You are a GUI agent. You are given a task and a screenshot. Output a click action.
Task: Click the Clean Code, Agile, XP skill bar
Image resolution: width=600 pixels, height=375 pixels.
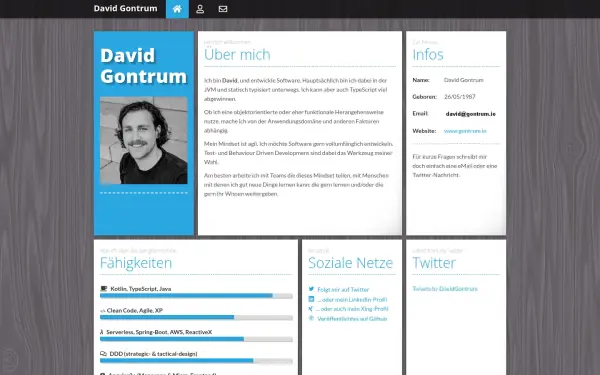click(x=196, y=318)
